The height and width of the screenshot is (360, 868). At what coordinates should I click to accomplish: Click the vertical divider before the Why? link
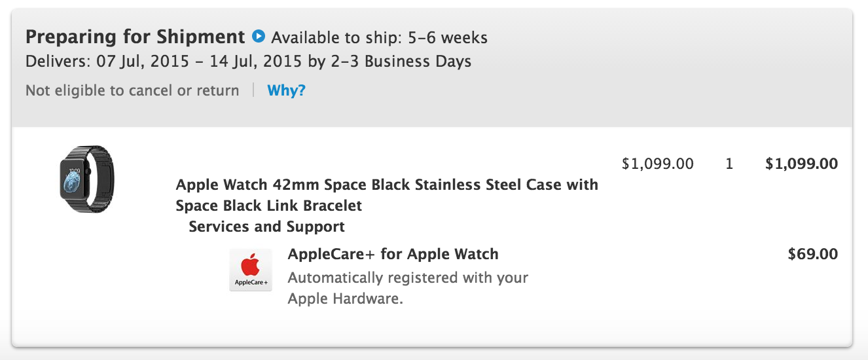point(253,90)
